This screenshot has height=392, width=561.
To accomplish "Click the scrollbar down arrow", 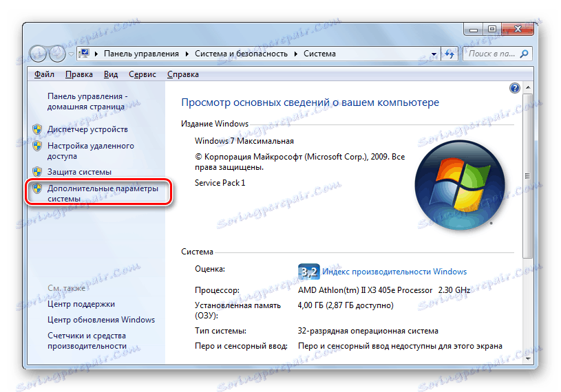I will click(528, 358).
